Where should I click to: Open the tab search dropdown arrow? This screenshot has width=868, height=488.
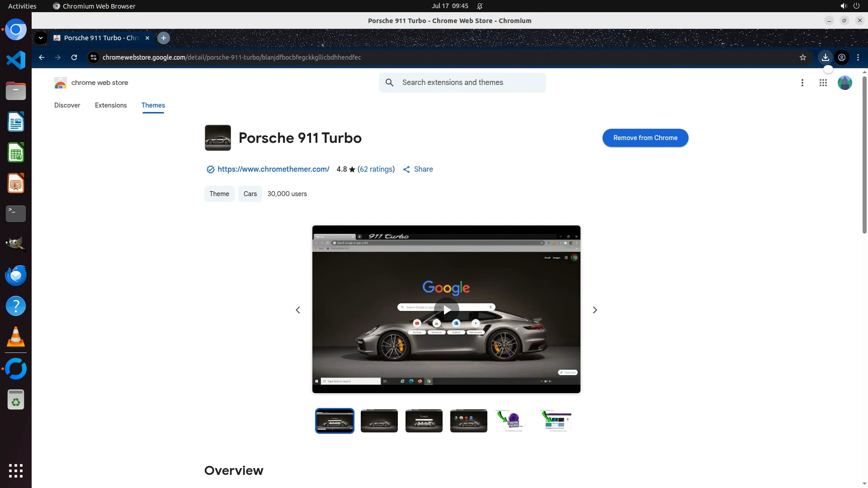[x=41, y=38]
